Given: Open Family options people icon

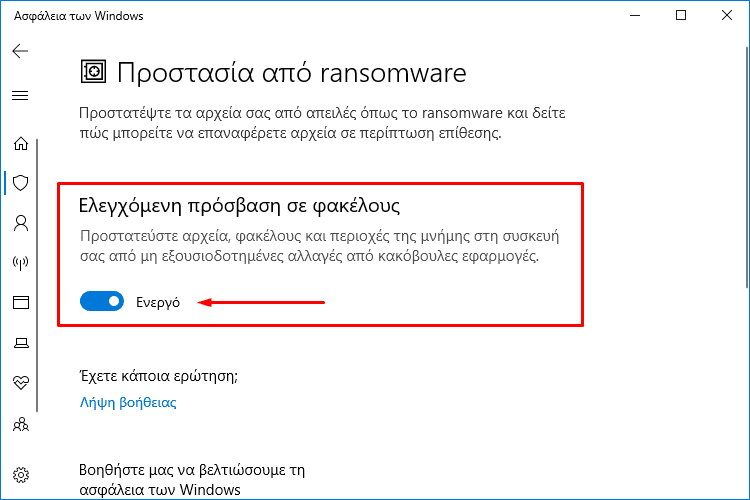Looking at the screenshot, I should pyautogui.click(x=21, y=424).
